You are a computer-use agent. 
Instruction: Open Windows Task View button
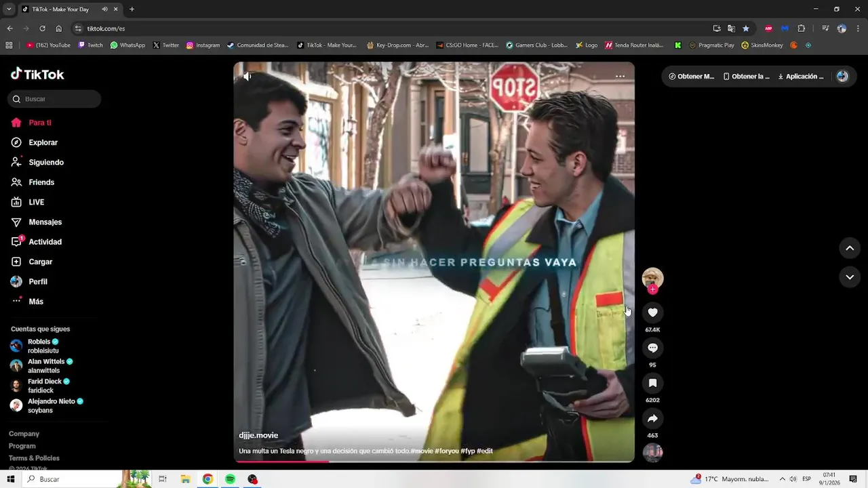point(163,479)
